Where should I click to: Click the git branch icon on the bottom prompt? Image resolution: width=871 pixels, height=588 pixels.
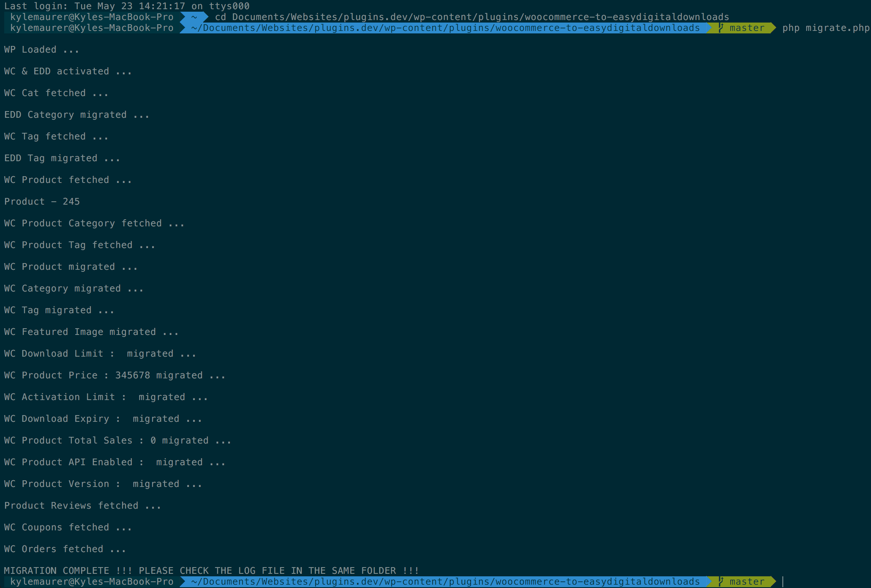point(721,581)
